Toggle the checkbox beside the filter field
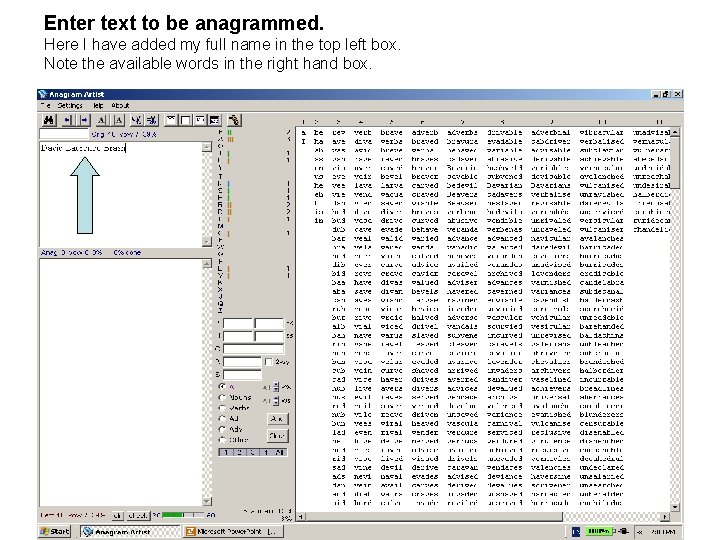Viewport: 720px width, 540px height. [x=269, y=362]
